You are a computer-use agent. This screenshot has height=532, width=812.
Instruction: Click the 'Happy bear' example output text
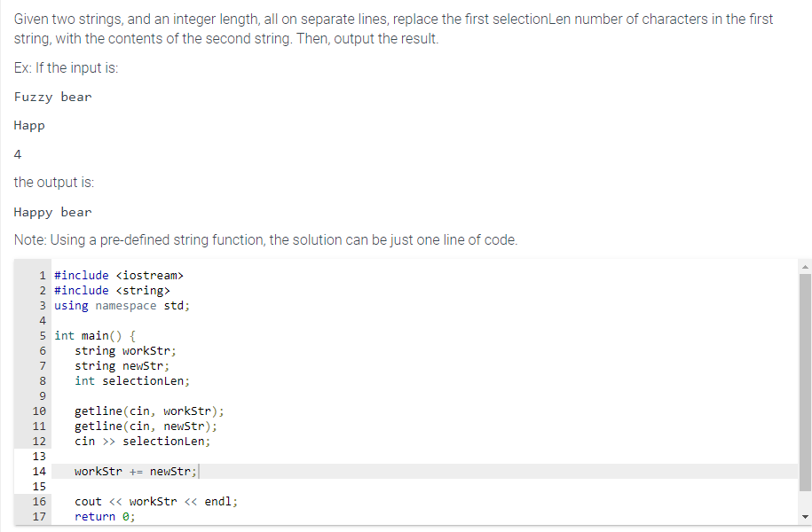coord(53,212)
